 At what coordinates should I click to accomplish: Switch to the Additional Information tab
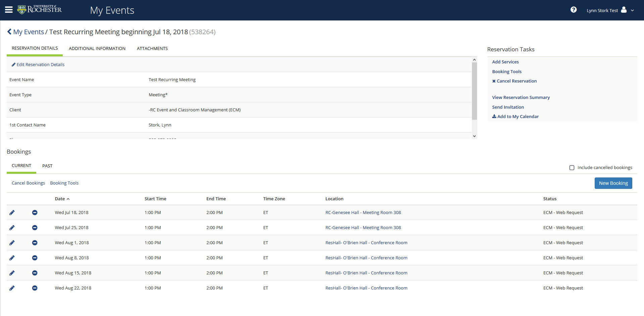(97, 48)
